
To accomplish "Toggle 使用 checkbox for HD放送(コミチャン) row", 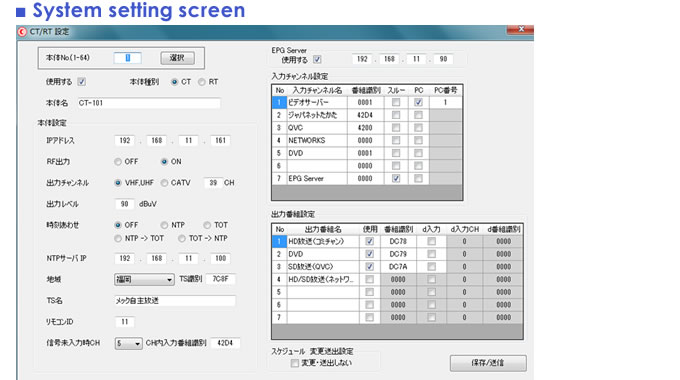I will tap(369, 241).
